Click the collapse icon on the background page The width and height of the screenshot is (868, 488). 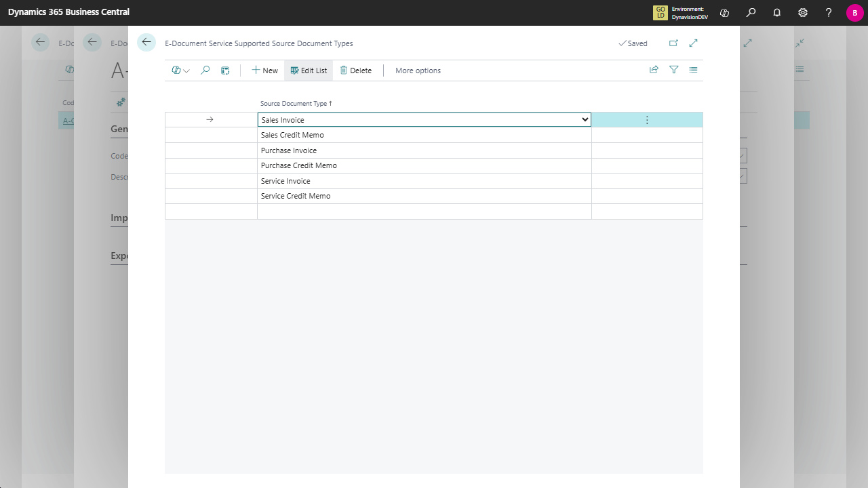click(800, 43)
